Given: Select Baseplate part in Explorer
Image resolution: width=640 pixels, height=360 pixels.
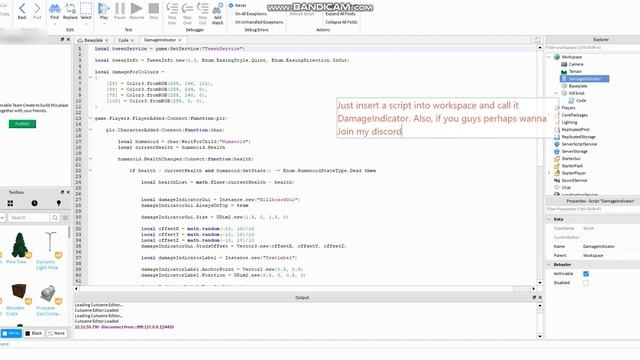Looking at the screenshot, I should tap(574, 86).
